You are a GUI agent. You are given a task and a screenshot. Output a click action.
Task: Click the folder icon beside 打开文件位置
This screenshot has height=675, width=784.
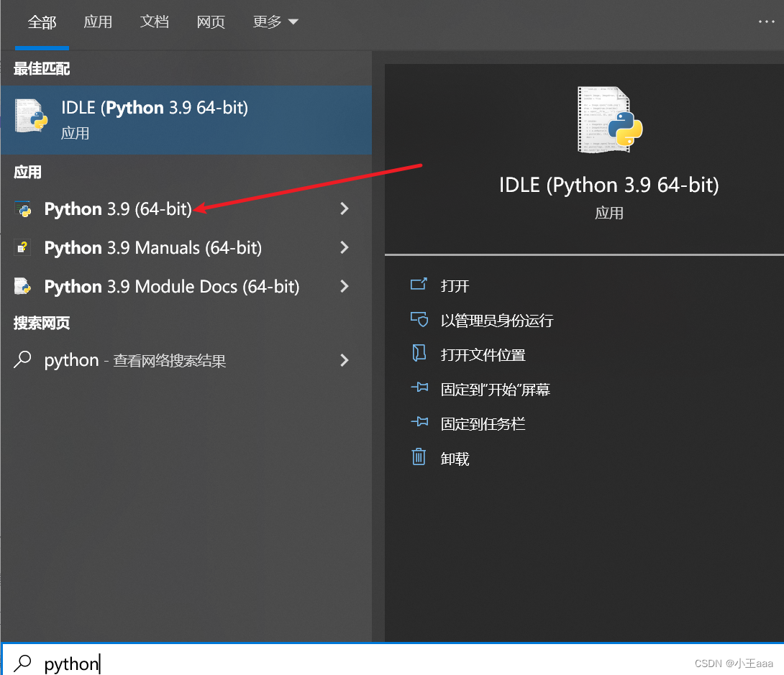pos(419,354)
